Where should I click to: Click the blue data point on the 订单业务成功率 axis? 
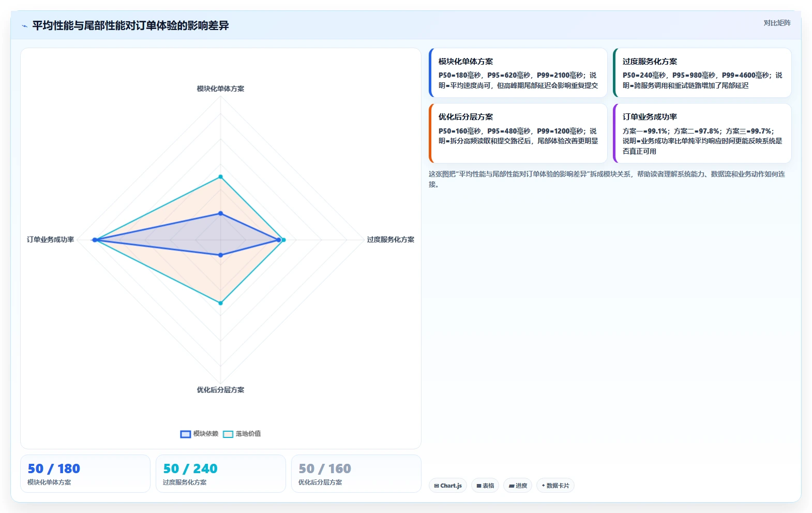click(x=95, y=240)
